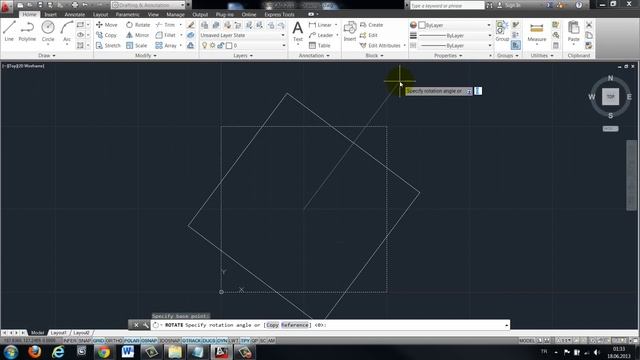
Task: Click the drawing area vertical scrollbar
Action: [x=631, y=175]
